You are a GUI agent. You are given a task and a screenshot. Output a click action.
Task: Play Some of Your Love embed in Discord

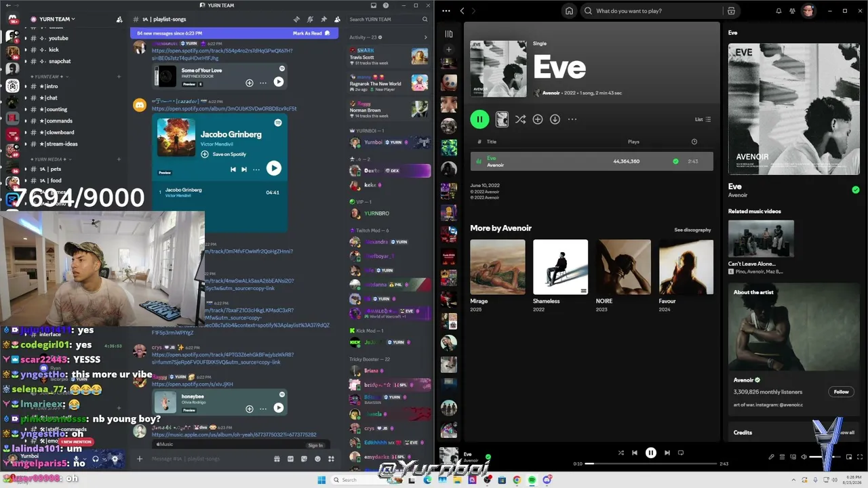click(279, 82)
